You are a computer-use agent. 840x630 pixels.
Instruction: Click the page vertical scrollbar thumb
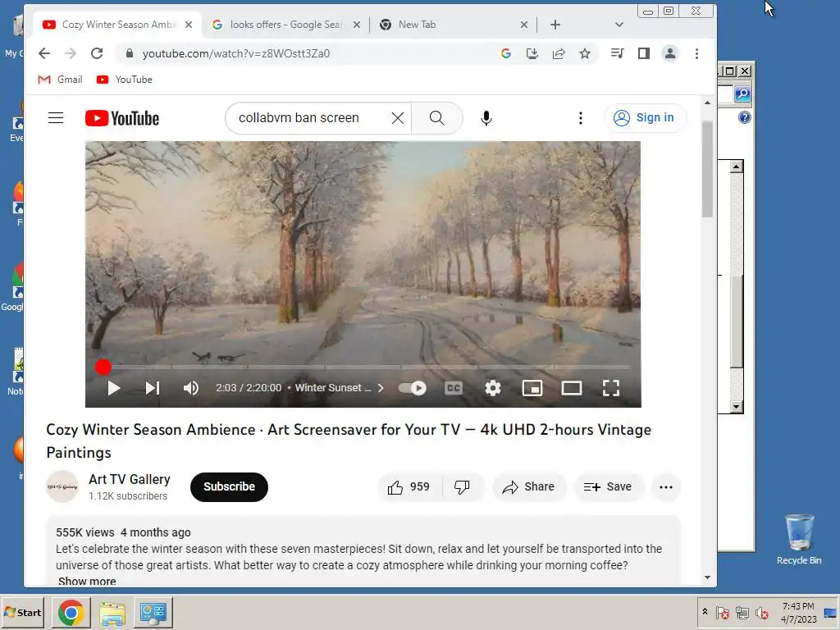[707, 169]
